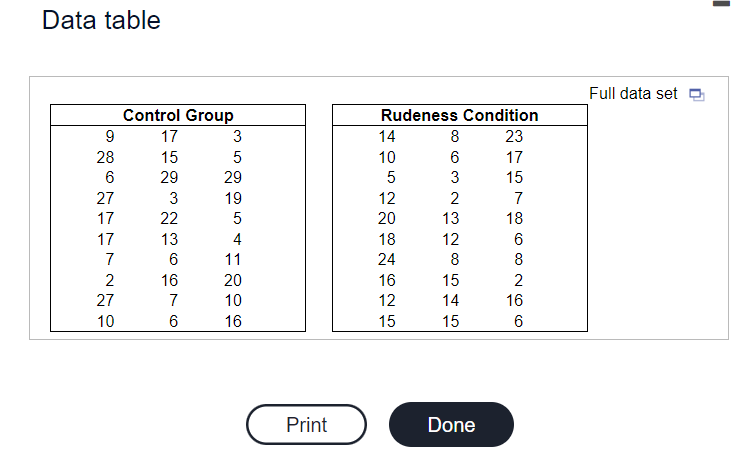
Task: Select value 4 in Control Group table
Action: 237,239
